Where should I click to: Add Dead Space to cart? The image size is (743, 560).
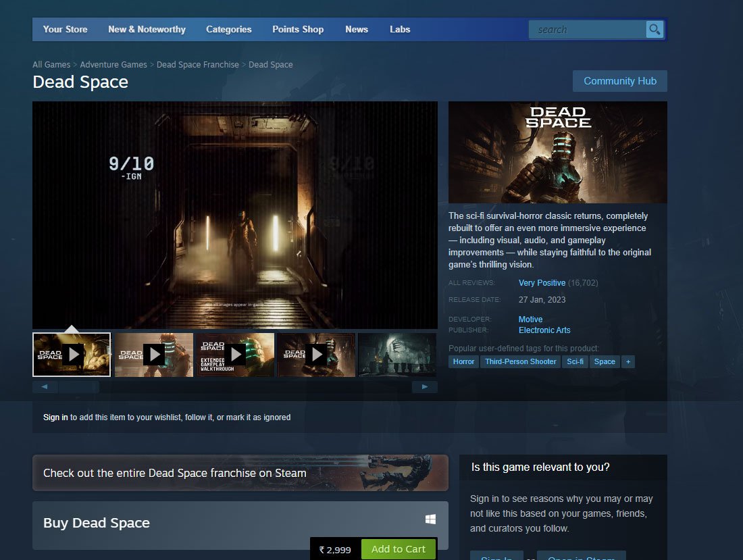399,549
